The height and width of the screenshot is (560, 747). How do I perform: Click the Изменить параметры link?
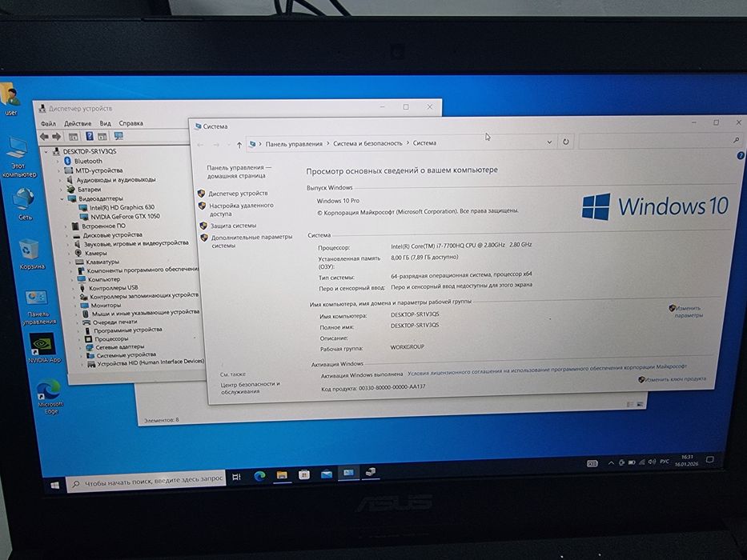tap(689, 312)
